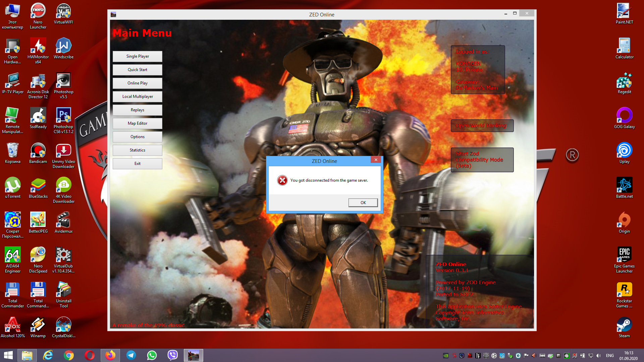Close the ZED Online error dialog

[x=376, y=160]
